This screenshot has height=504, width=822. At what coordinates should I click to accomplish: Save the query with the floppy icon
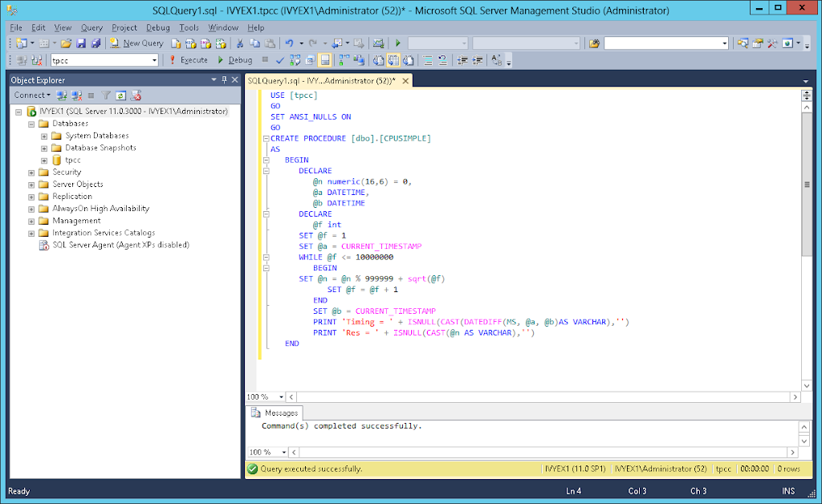(81, 43)
